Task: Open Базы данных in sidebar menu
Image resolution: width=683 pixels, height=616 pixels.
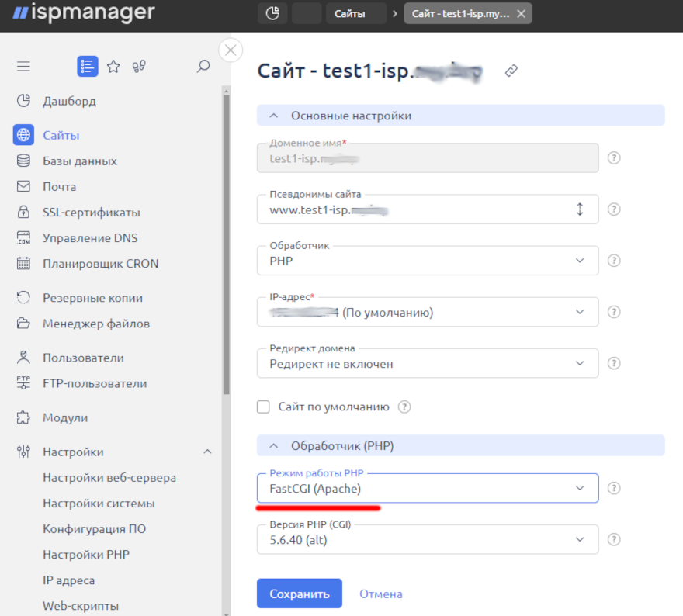Action: 79,161
